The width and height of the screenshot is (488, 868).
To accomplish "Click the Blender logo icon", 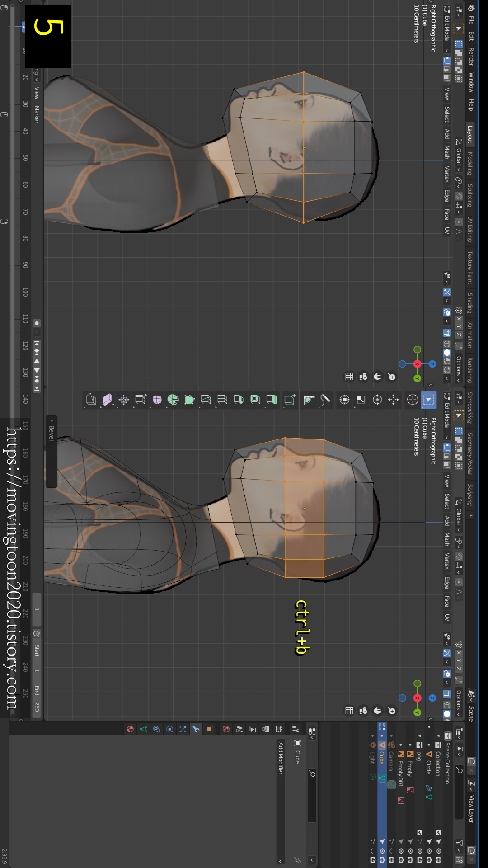I will 471,8.
